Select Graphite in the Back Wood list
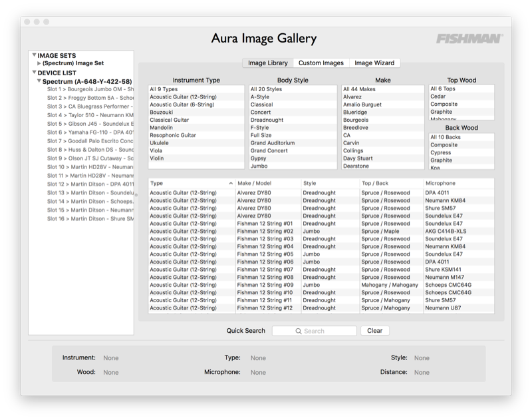 tap(462, 160)
